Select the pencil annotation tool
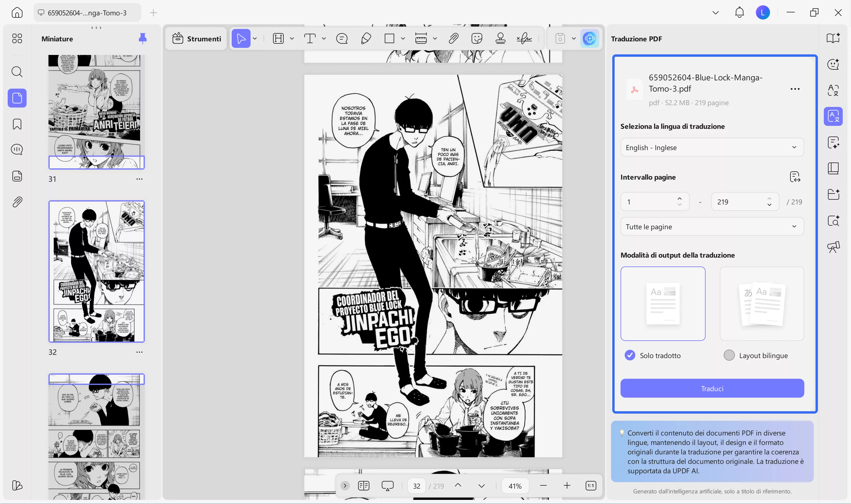The height and width of the screenshot is (504, 851). [366, 38]
